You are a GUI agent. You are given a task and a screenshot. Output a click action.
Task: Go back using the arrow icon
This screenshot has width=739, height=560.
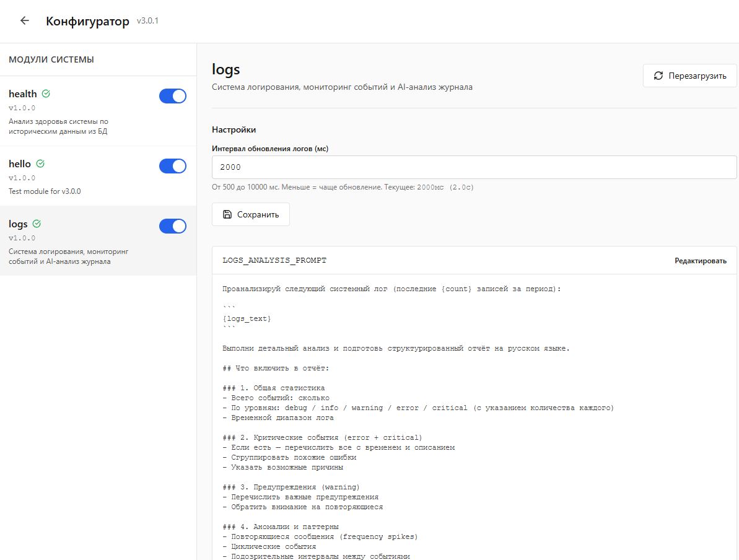(x=25, y=20)
